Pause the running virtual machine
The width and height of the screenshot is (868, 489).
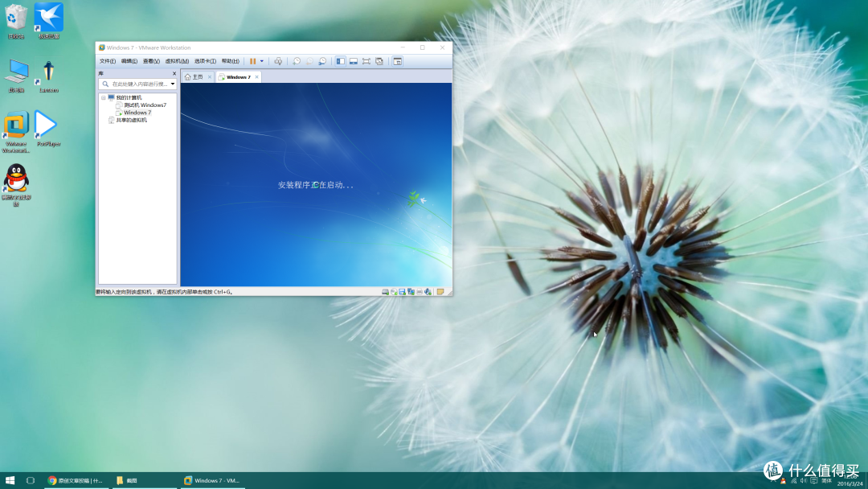point(252,61)
